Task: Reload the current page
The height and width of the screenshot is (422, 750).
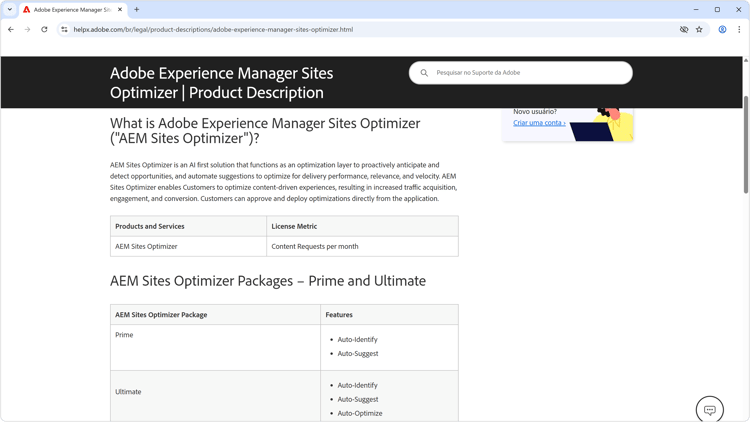Action: tap(44, 29)
